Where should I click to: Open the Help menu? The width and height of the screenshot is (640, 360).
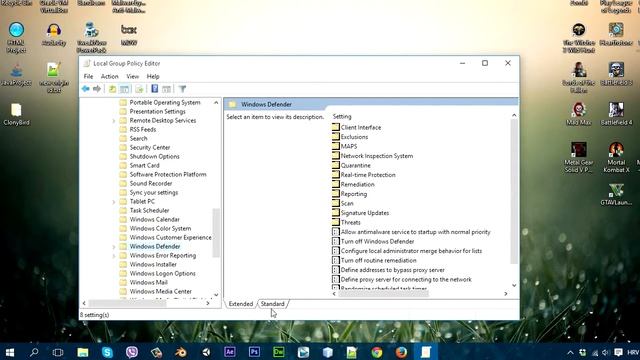pos(153,76)
